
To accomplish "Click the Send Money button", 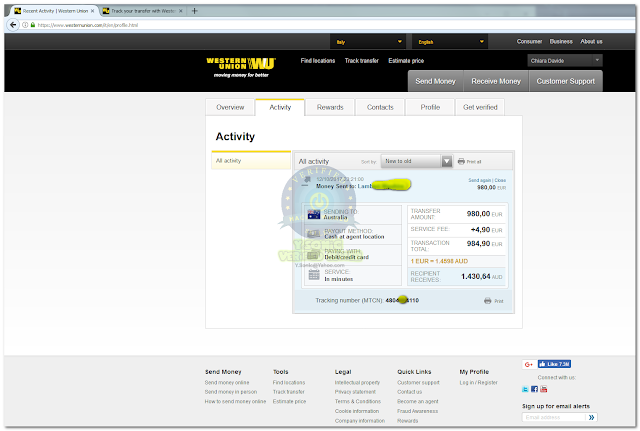I will click(435, 81).
